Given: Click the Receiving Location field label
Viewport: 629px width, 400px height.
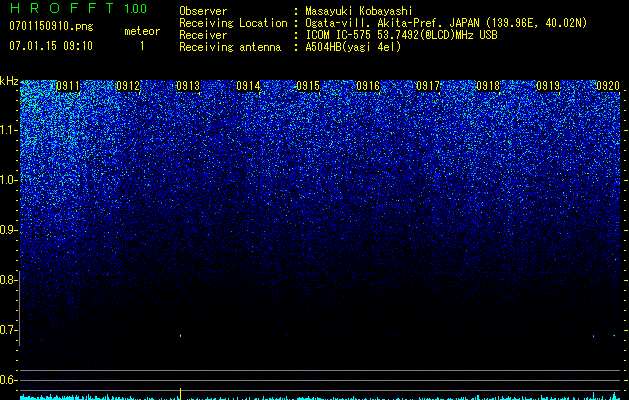Looking at the screenshot, I should (x=233, y=23).
